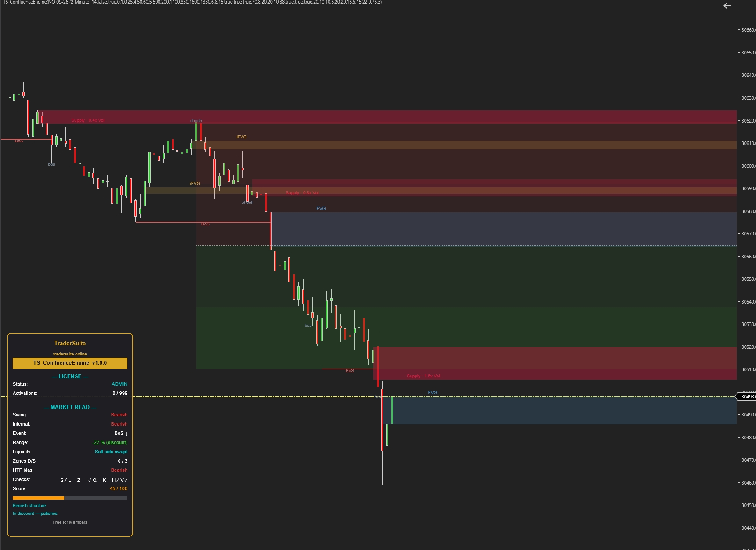Click the BoS label near 30575
This screenshot has height=550, width=756.
click(205, 224)
